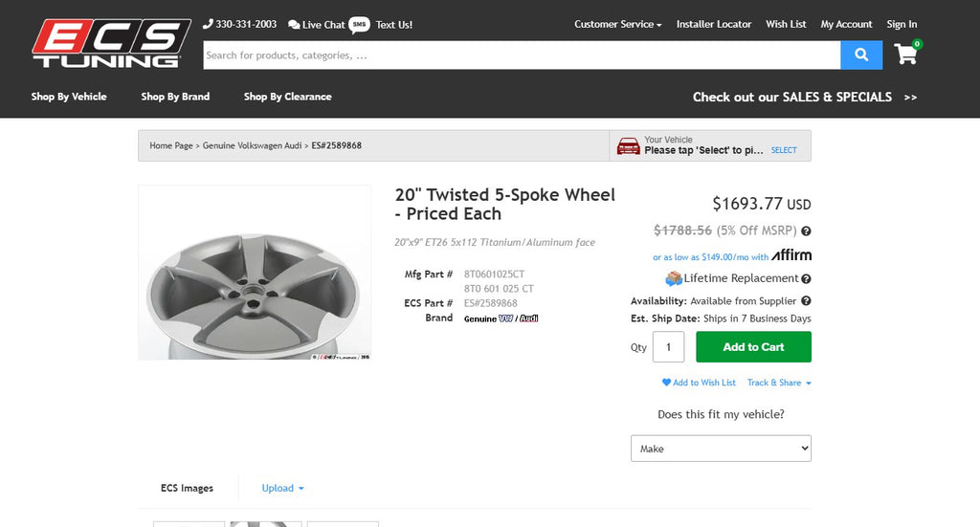Click the SMS Text Us bubble icon

pos(359,24)
